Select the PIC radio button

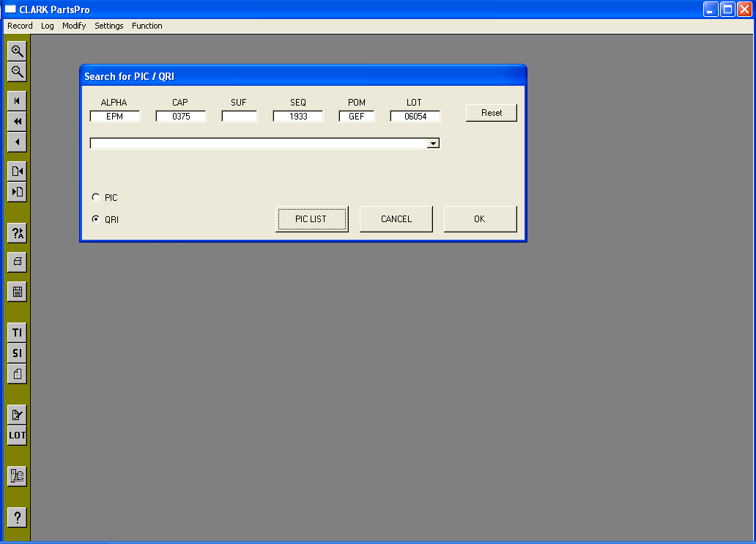tap(95, 197)
